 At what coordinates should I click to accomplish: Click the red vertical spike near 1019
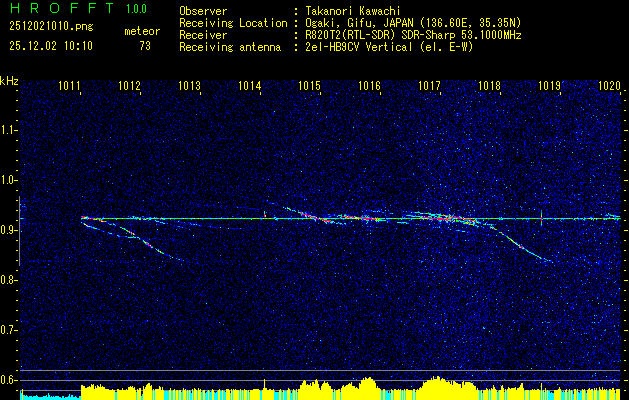coord(542,218)
